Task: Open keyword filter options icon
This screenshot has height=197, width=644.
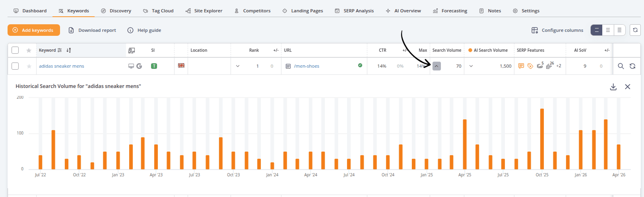Action: (60, 50)
